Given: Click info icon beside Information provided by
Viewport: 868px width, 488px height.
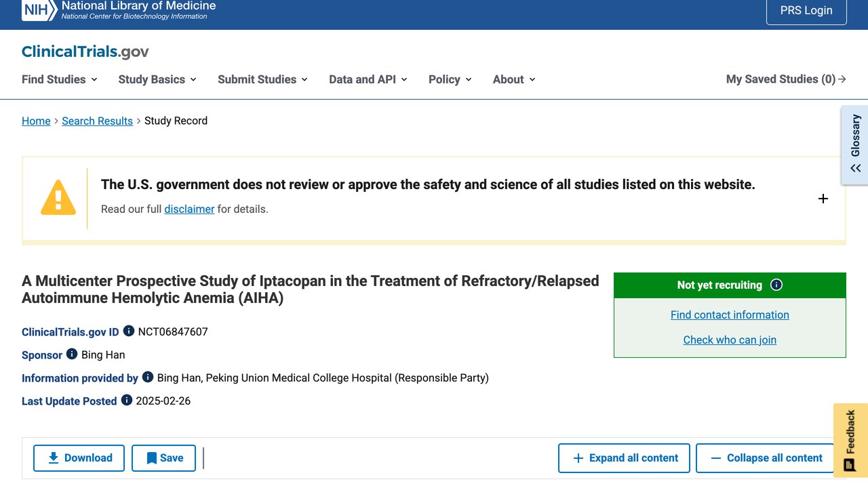Looking at the screenshot, I should pyautogui.click(x=148, y=378).
